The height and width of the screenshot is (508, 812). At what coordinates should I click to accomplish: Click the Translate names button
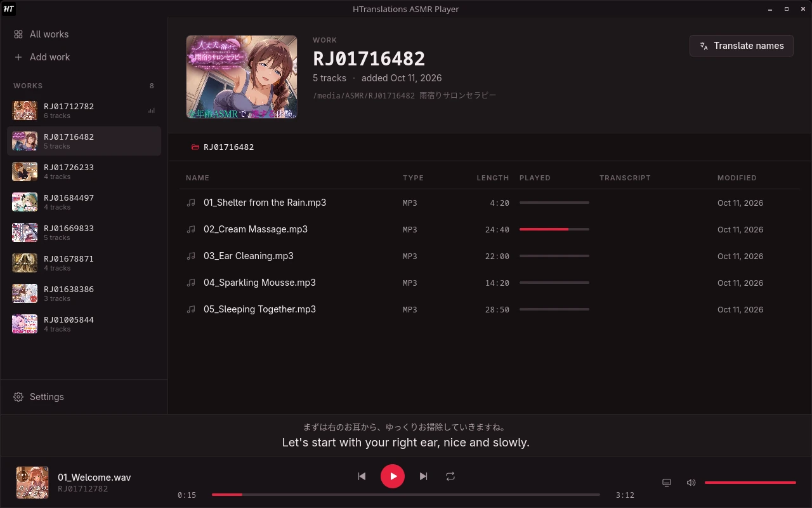(742, 46)
